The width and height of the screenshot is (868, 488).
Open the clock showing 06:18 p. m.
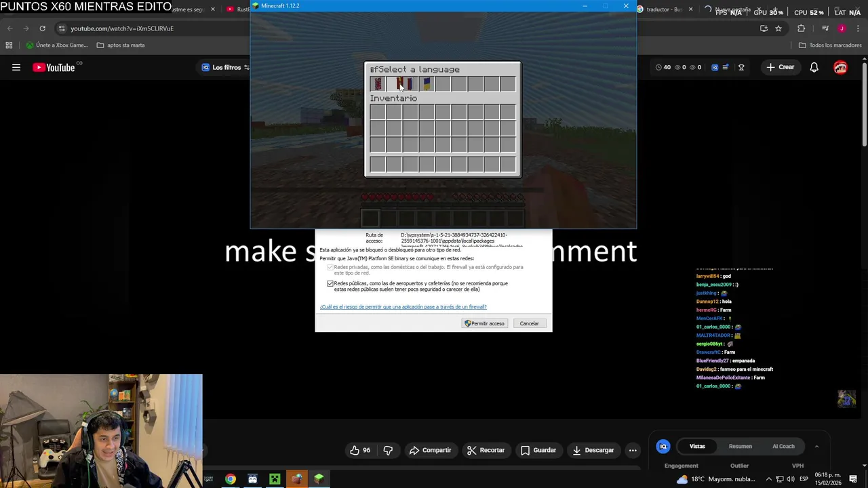pos(827,479)
